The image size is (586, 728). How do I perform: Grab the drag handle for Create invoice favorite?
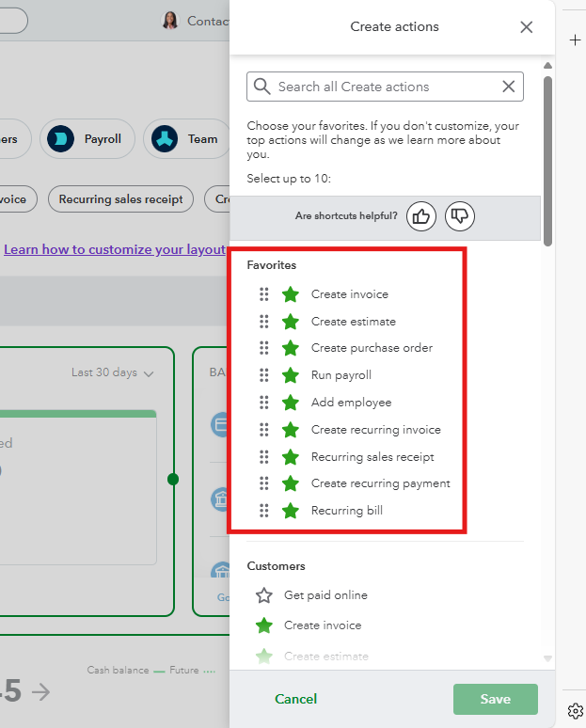coord(263,293)
